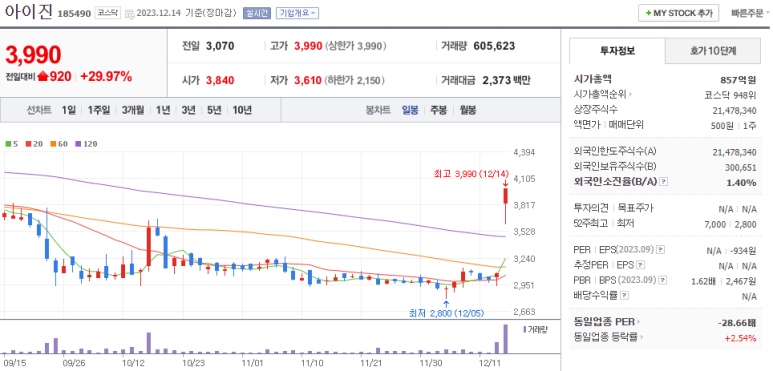Click the 동일업종 PER value -28.66배

pyautogui.click(x=738, y=323)
